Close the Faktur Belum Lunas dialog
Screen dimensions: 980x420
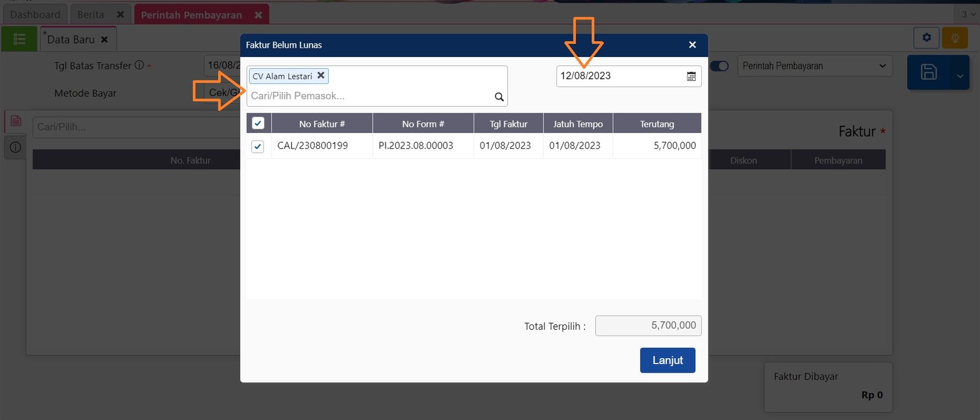click(x=692, y=45)
